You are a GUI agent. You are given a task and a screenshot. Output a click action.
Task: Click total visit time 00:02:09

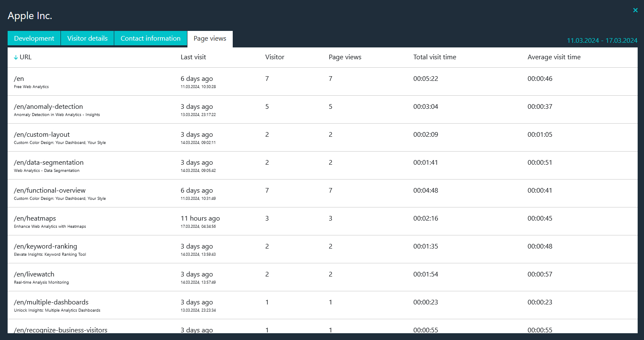(x=426, y=135)
